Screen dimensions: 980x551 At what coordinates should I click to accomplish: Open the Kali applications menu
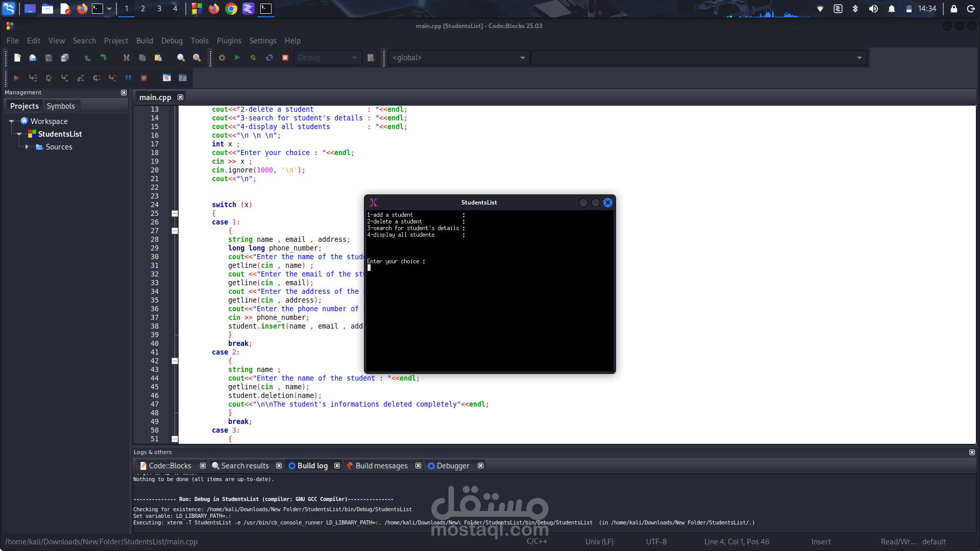pos(9,9)
